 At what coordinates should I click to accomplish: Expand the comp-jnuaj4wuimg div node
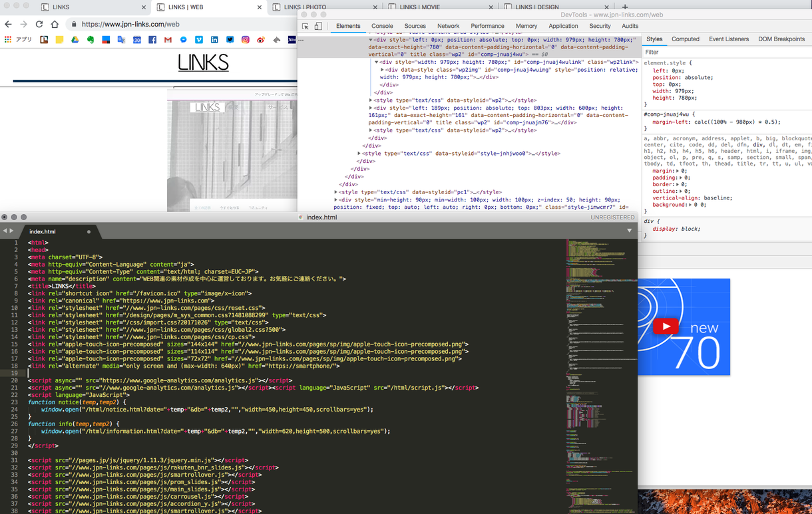[x=382, y=70]
